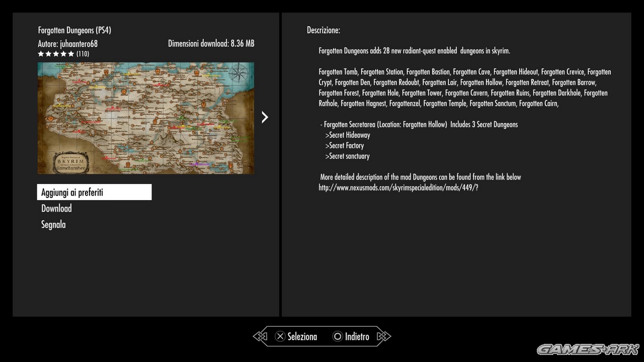644x362 pixels.
Task: Click the cross button icon for Seleziona
Action: [280, 337]
